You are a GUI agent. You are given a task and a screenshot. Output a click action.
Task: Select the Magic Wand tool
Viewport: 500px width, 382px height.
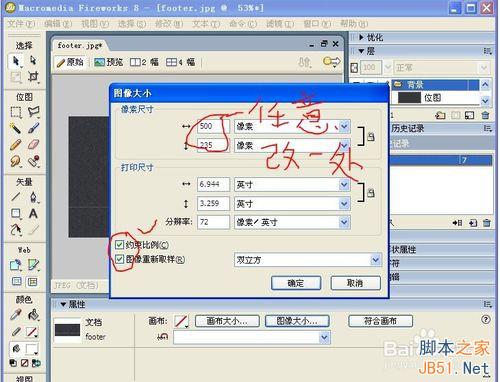click(15, 129)
